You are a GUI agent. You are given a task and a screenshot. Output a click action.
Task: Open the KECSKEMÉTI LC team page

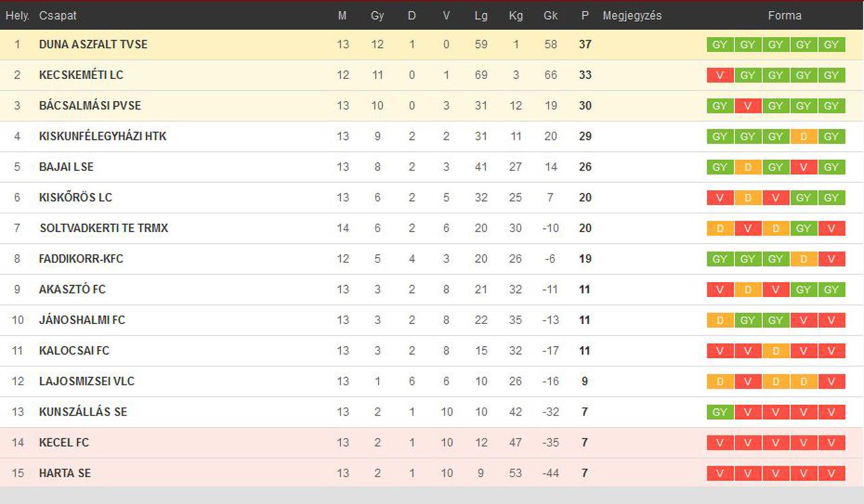point(81,75)
